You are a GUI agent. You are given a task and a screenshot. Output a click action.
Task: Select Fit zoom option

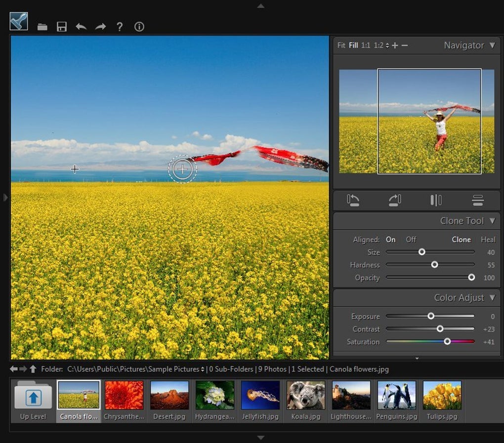click(341, 45)
